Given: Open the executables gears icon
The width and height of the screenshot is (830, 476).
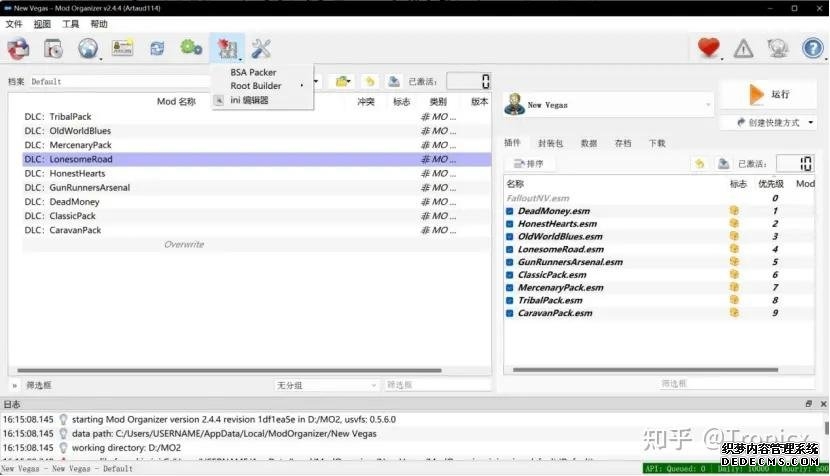Looking at the screenshot, I should (191, 47).
